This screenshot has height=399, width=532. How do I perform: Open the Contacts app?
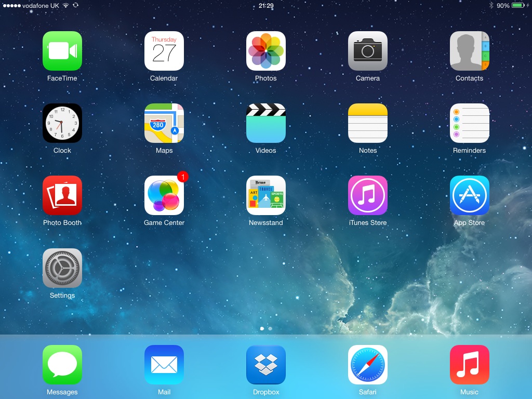pos(469,51)
